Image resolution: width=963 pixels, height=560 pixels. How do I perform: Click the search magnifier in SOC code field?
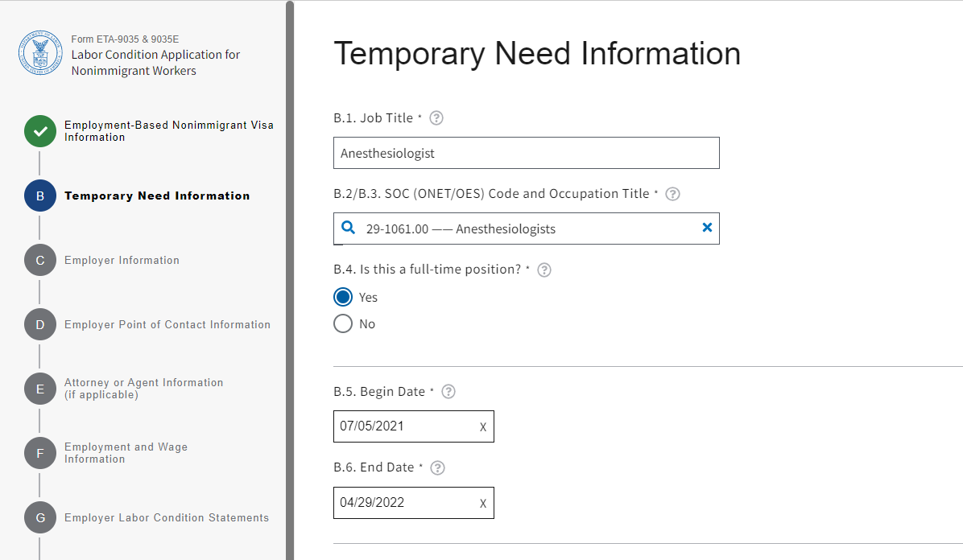349,228
